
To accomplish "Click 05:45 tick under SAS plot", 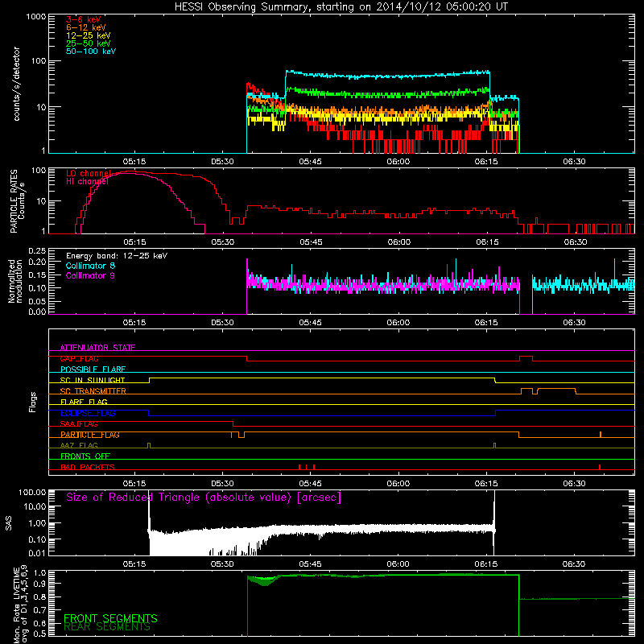I will coord(310,564).
